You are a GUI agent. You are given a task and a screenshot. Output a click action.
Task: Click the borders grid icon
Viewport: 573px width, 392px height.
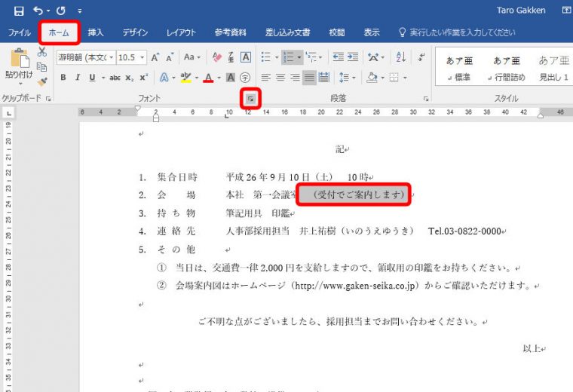click(x=394, y=78)
